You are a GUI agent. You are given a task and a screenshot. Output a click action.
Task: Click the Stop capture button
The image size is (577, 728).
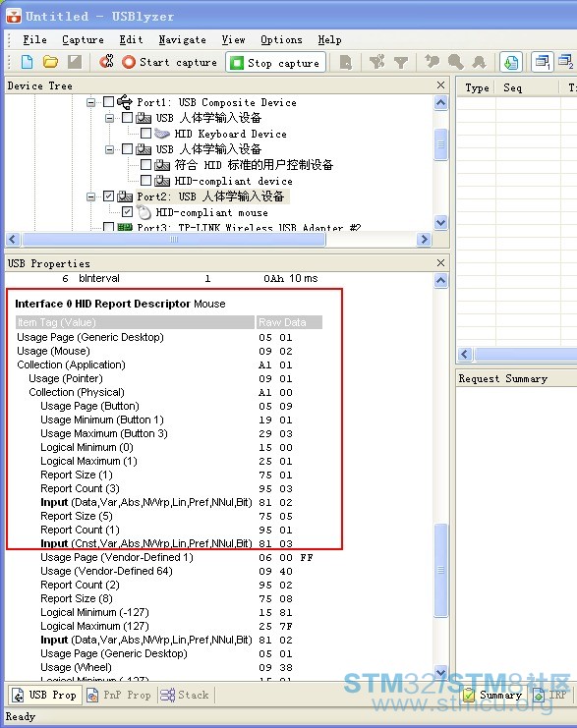click(x=275, y=62)
